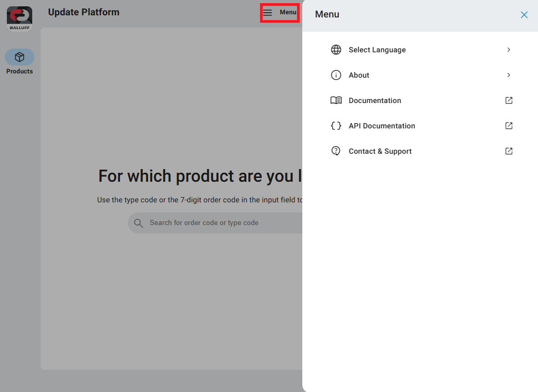Click the question bubble Contact & Support icon
Screen dimensions: 538x392
pos(336,151)
